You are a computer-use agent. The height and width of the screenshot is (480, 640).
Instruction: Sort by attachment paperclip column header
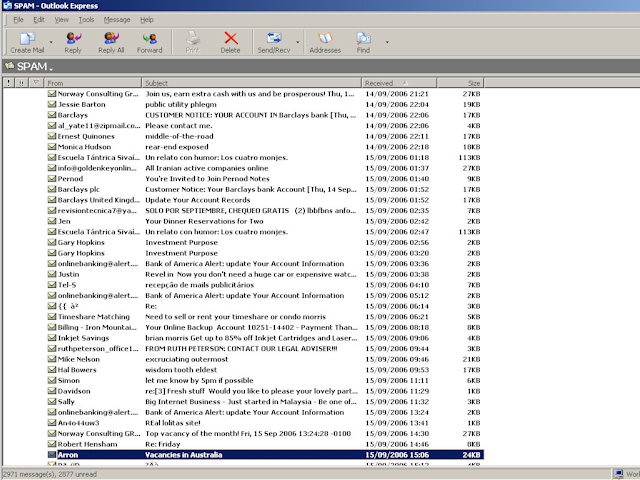tap(22, 83)
